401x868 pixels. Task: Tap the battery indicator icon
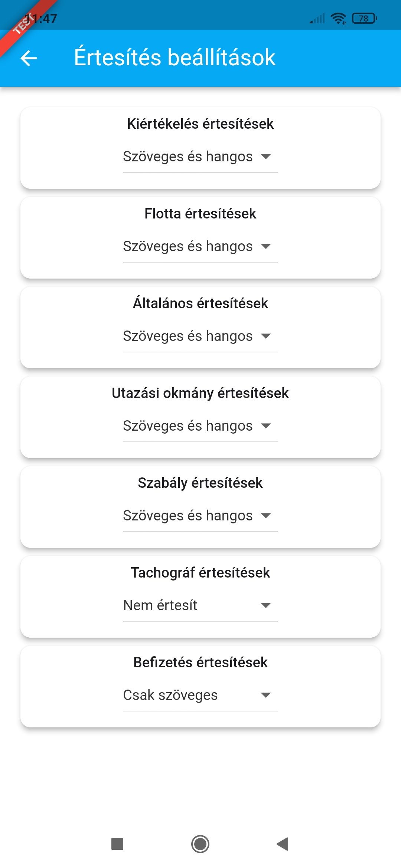[364, 18]
